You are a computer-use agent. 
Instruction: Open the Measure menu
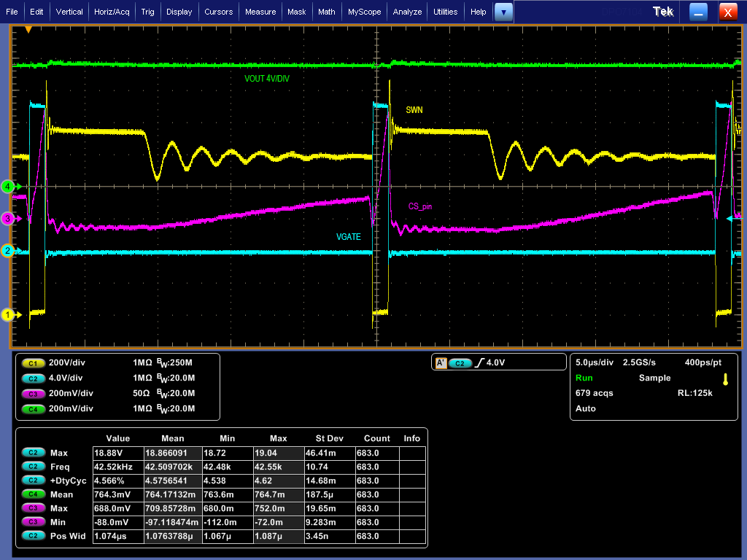260,12
